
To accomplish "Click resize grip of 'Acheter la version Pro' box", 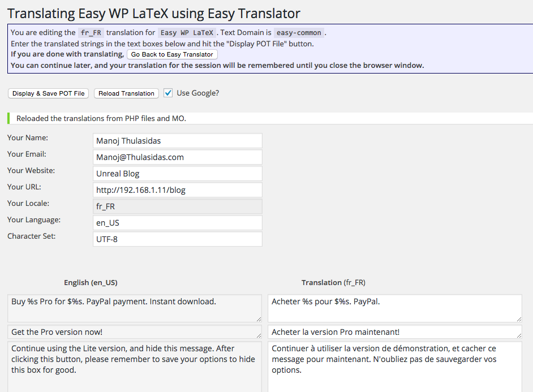I will point(519,335).
